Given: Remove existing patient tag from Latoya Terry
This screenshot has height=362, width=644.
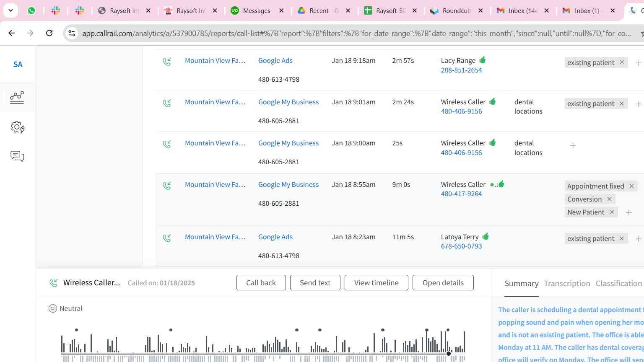Looking at the screenshot, I should pyautogui.click(x=622, y=238).
